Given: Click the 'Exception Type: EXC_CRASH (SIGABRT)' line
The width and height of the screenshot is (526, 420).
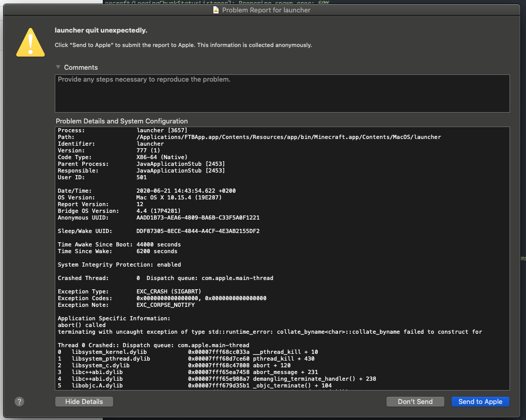Looking at the screenshot, I should pyautogui.click(x=130, y=291).
